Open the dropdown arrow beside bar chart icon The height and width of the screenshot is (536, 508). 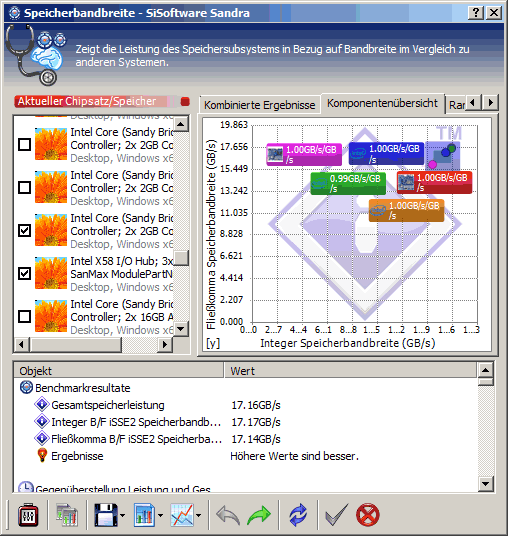click(x=160, y=515)
